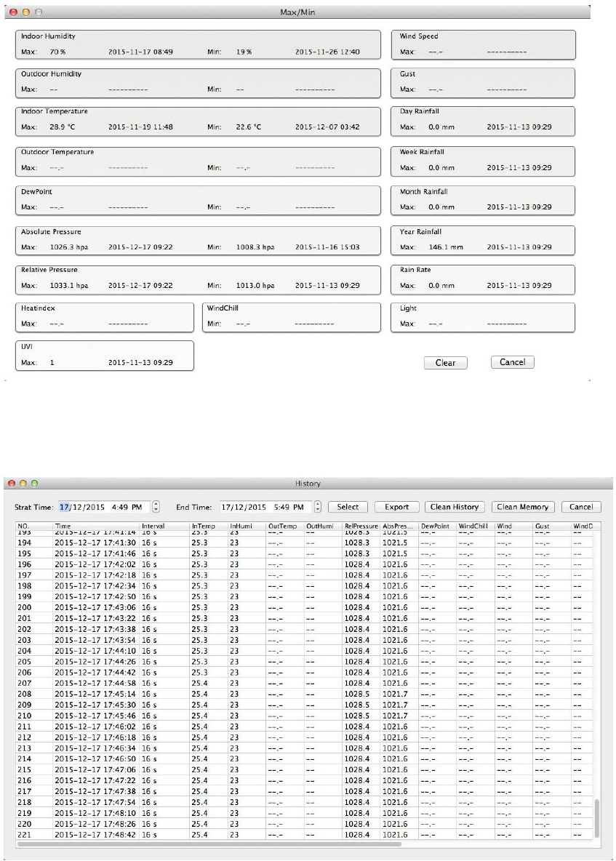Click Relative Pressure max 1033.1 hpa

pos(68,286)
